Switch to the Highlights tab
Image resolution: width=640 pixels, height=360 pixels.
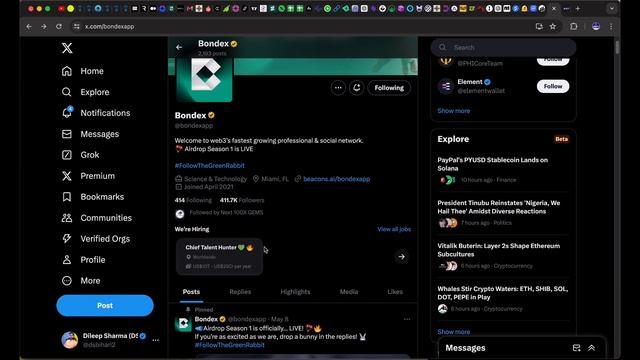(x=295, y=292)
